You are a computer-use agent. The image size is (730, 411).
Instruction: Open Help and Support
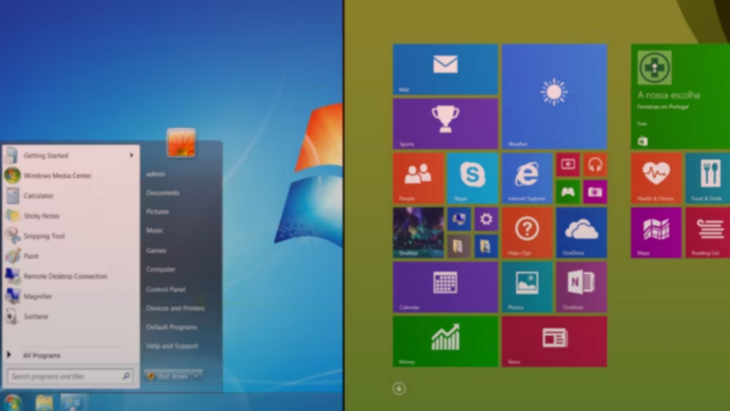tap(172, 346)
